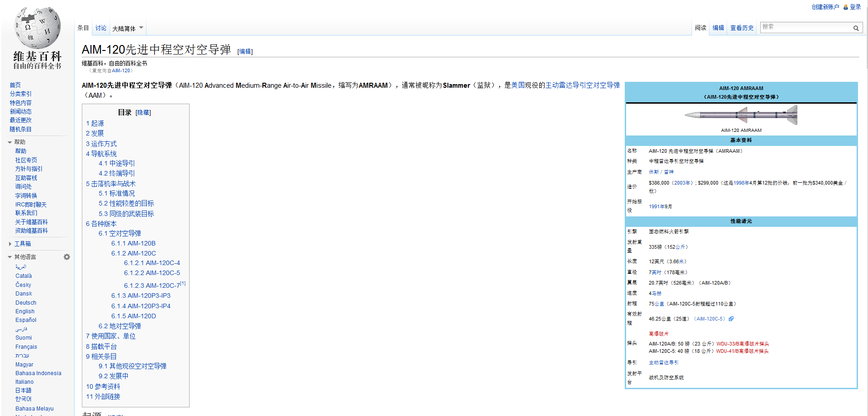This screenshot has height=416, width=868.
Task: Jump to contents entry 8 搭载平台
Action: [x=101, y=346]
